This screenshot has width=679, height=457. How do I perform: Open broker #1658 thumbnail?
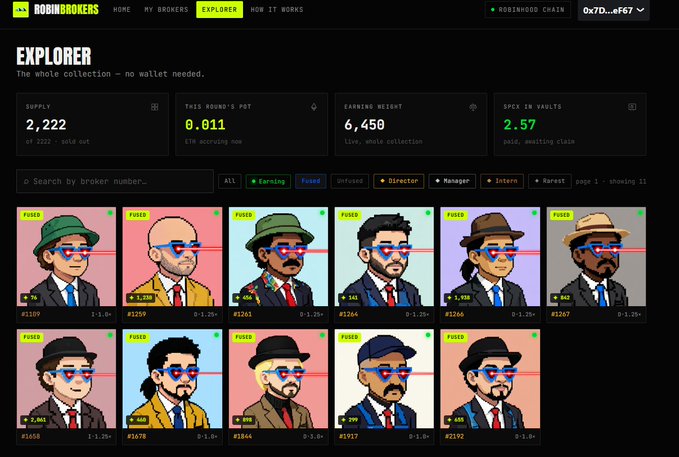66,379
